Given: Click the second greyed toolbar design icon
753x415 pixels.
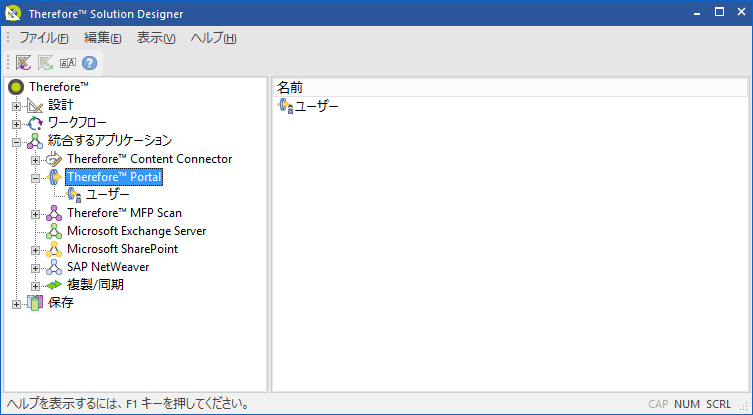Looking at the screenshot, I should pyautogui.click(x=46, y=63).
